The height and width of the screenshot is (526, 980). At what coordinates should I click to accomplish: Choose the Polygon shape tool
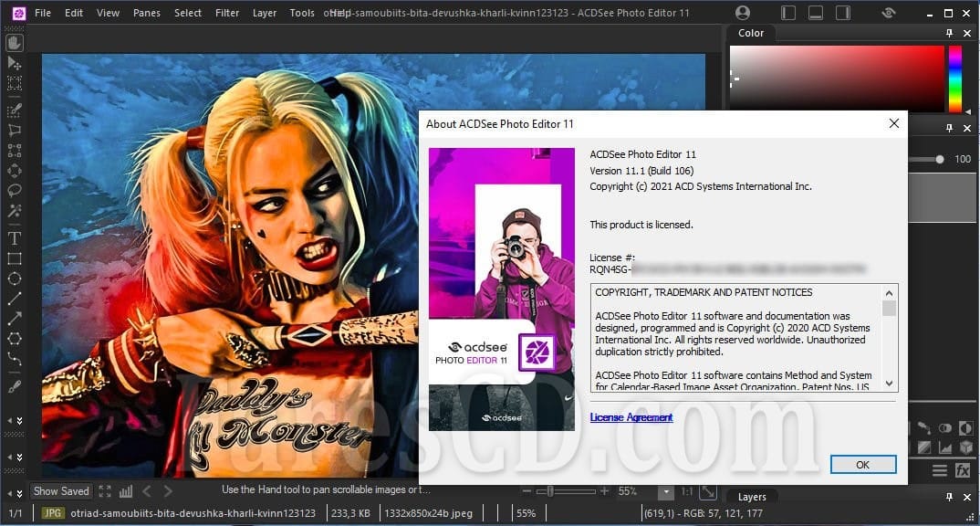[x=15, y=339]
